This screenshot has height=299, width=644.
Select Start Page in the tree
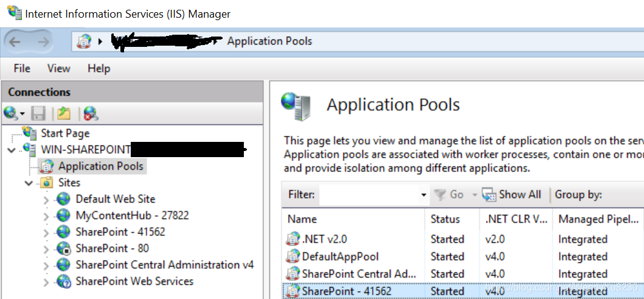[65, 133]
